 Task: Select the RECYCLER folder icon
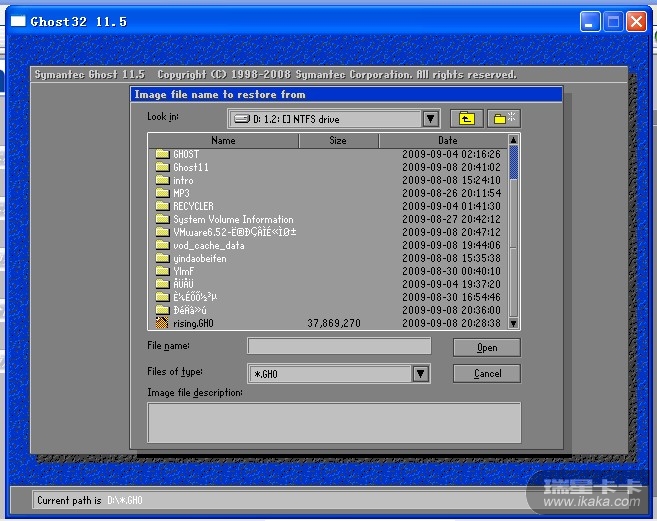162,206
